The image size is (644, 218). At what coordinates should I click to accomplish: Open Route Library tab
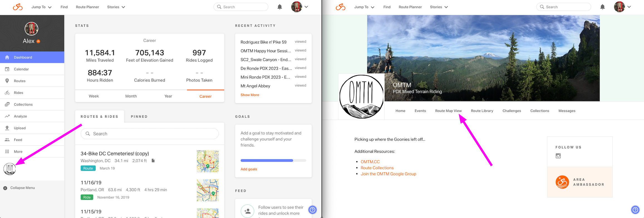[482, 111]
